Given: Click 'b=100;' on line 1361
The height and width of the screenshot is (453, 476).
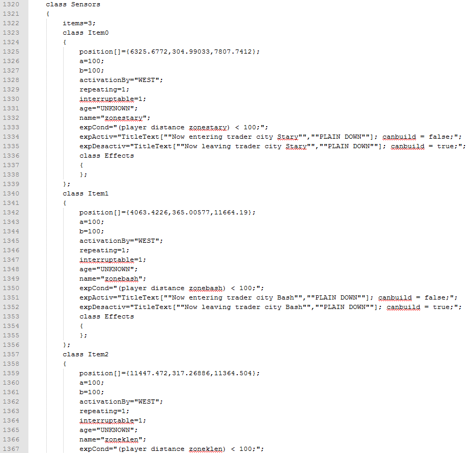Looking at the screenshot, I should pyautogui.click(x=92, y=393).
